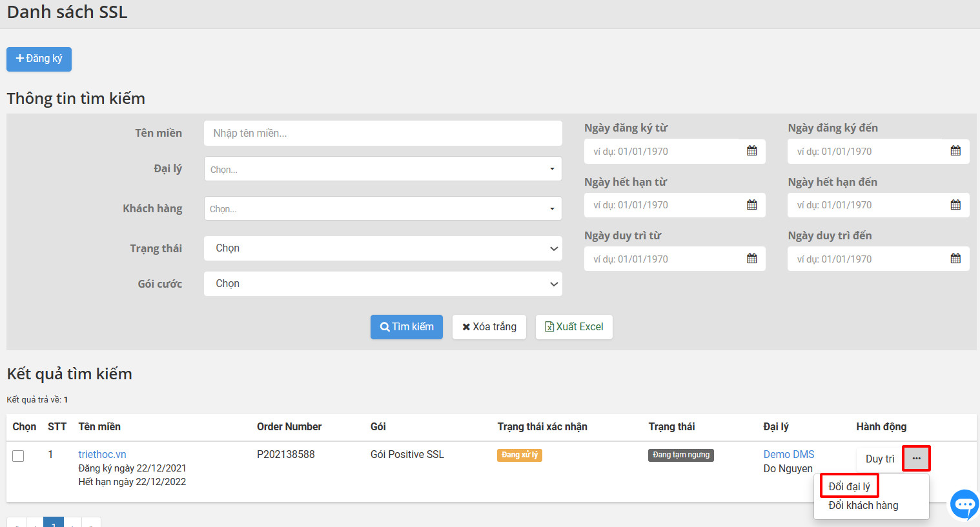Expand the Gói cước select box
This screenshot has height=527, width=980.
383,284
